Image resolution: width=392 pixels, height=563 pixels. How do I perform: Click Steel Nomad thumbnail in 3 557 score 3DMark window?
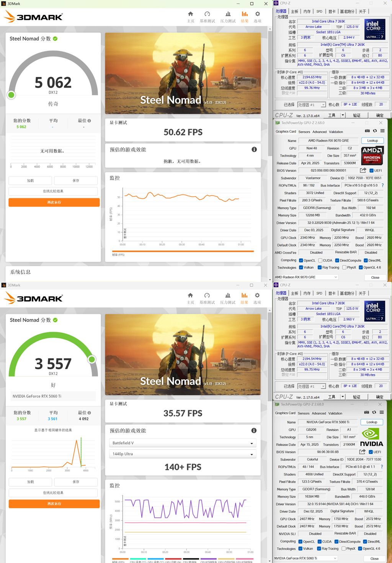click(x=183, y=355)
